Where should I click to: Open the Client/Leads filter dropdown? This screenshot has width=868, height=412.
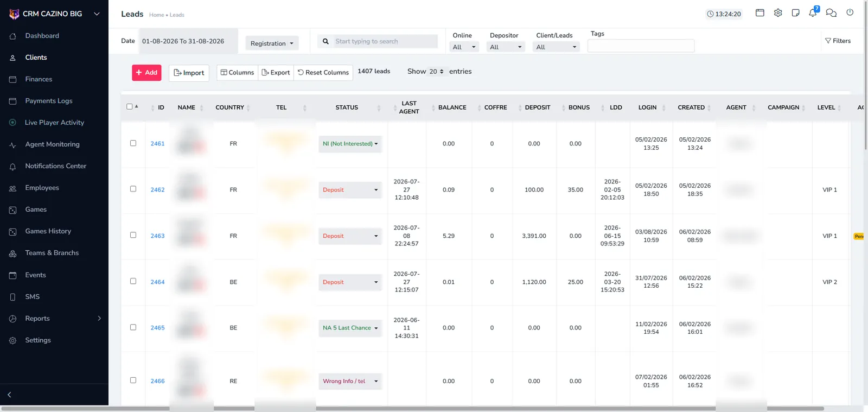[x=557, y=47]
